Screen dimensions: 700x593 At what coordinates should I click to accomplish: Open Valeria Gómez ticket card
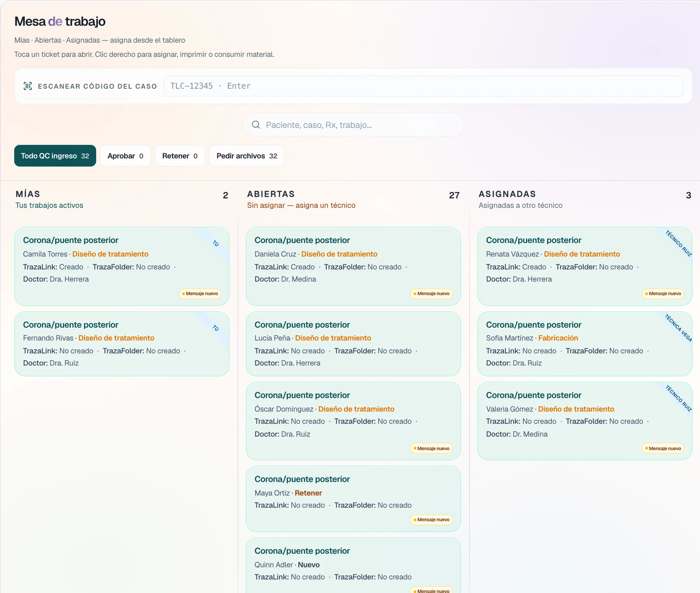tap(584, 421)
